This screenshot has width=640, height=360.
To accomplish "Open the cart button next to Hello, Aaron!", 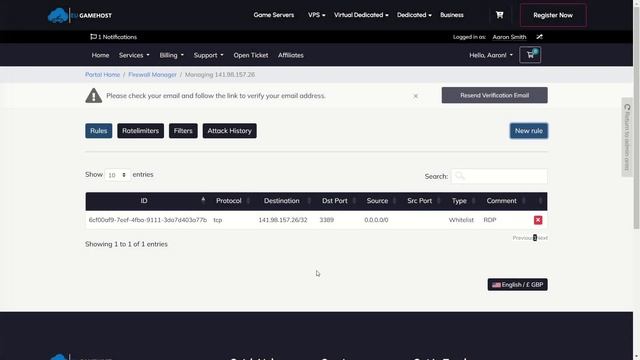I will tap(530, 55).
